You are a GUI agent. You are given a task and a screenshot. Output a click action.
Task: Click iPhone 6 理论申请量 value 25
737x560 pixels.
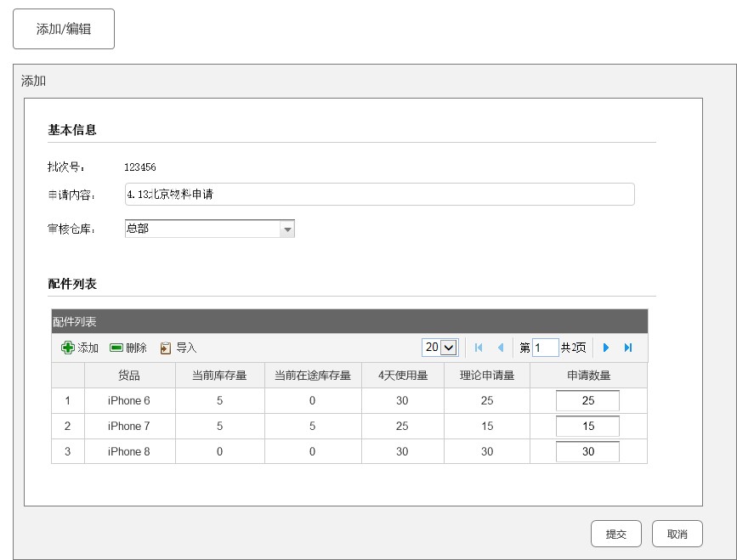point(487,401)
